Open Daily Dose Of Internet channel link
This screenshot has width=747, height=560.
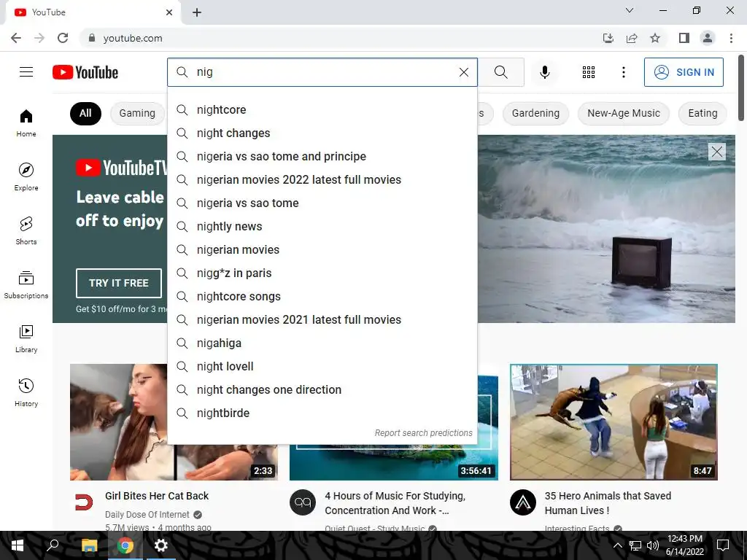(x=147, y=514)
